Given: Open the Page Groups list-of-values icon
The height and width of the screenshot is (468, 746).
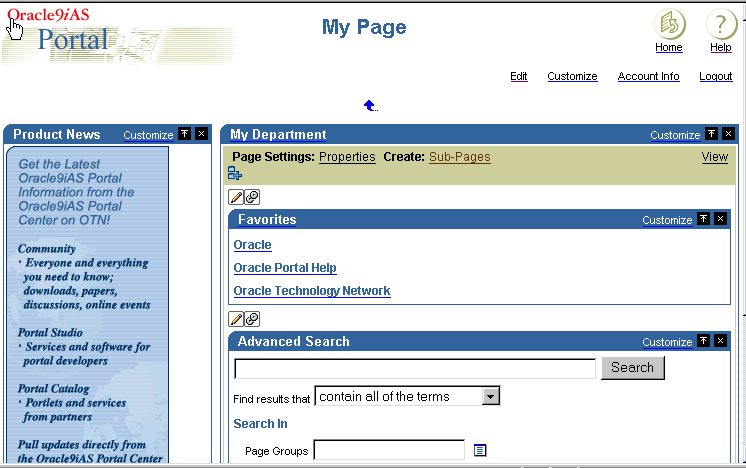Looking at the screenshot, I should pos(480,450).
